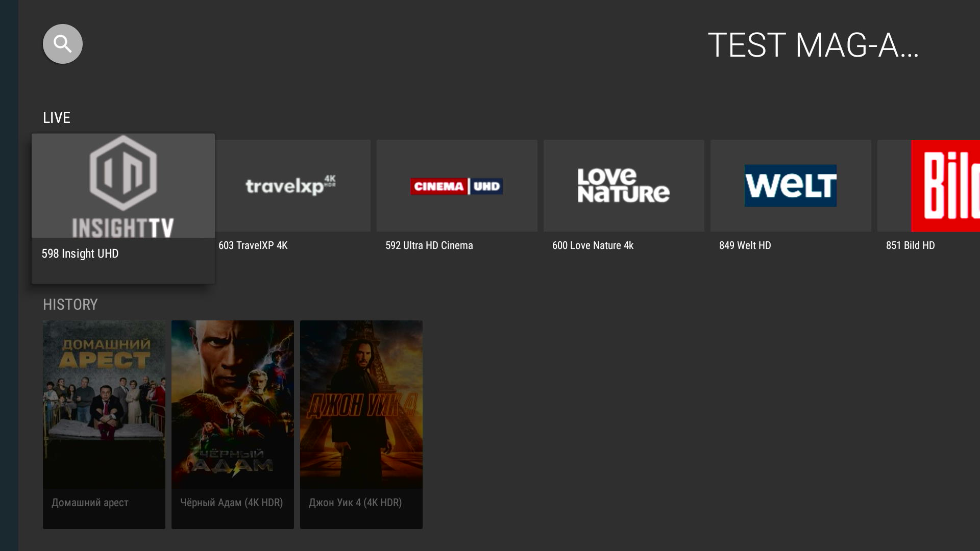Open the Cinema UHD channel logo
This screenshot has width=980, height=551.
457,186
